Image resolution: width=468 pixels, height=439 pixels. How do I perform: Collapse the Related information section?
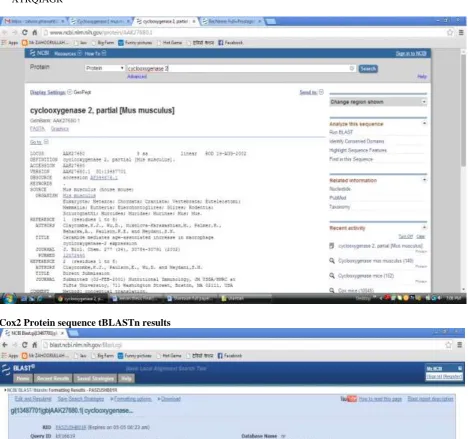[424, 180]
